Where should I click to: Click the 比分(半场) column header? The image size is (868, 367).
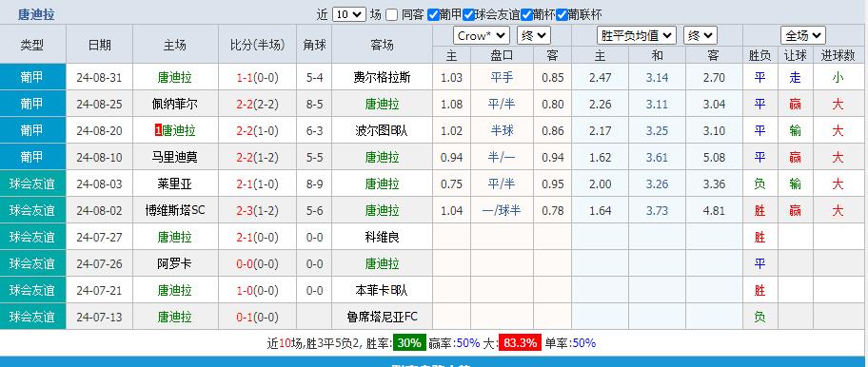pyautogui.click(x=257, y=45)
